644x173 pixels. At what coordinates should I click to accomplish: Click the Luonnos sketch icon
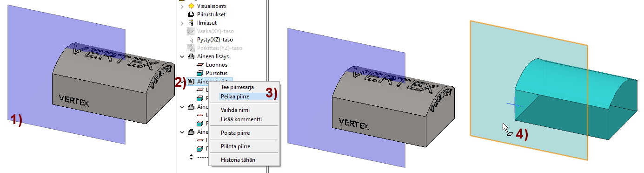(x=200, y=65)
